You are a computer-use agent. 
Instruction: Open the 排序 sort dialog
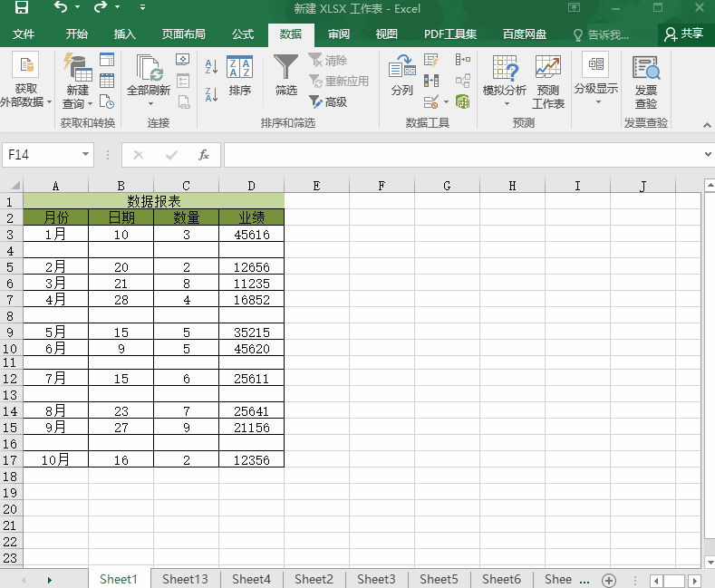[240, 76]
